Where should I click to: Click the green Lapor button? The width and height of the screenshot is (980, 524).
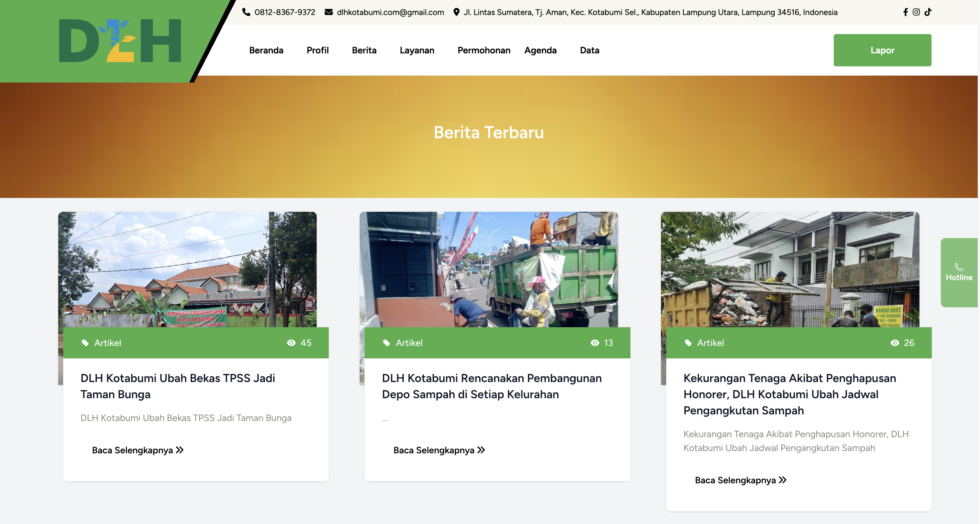883,50
